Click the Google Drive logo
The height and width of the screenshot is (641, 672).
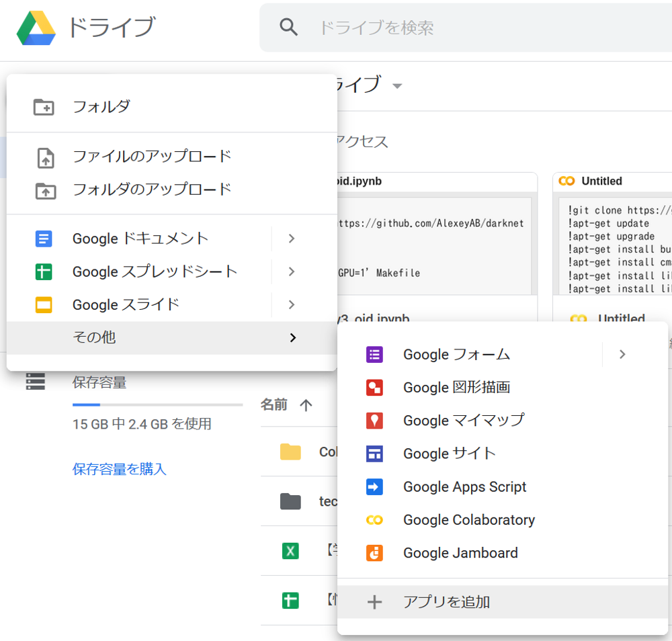[x=36, y=28]
